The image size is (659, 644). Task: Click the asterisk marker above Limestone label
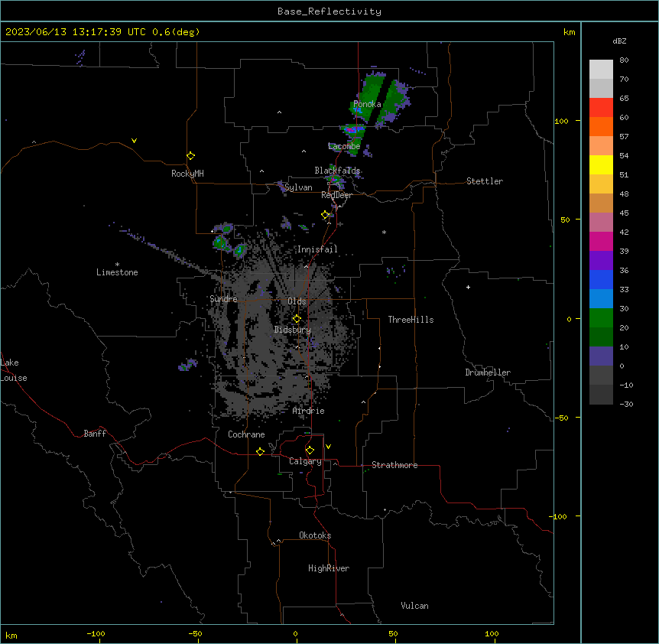click(117, 265)
